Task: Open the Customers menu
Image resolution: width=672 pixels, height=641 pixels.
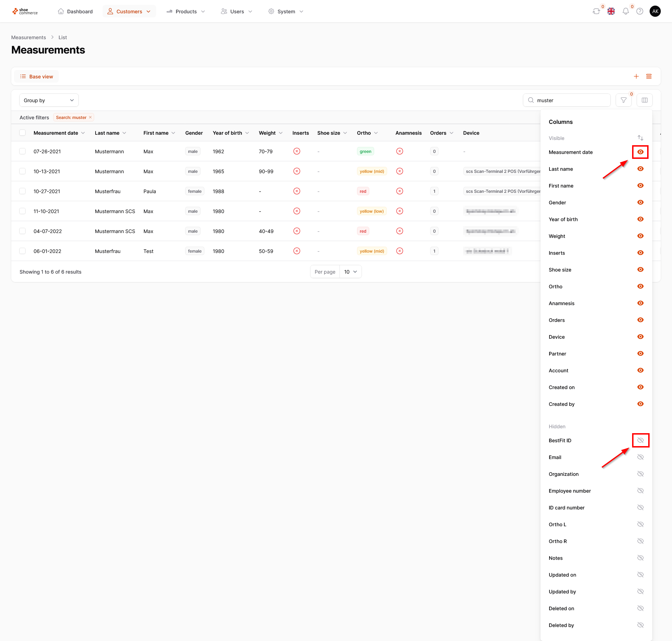Action: coord(129,12)
